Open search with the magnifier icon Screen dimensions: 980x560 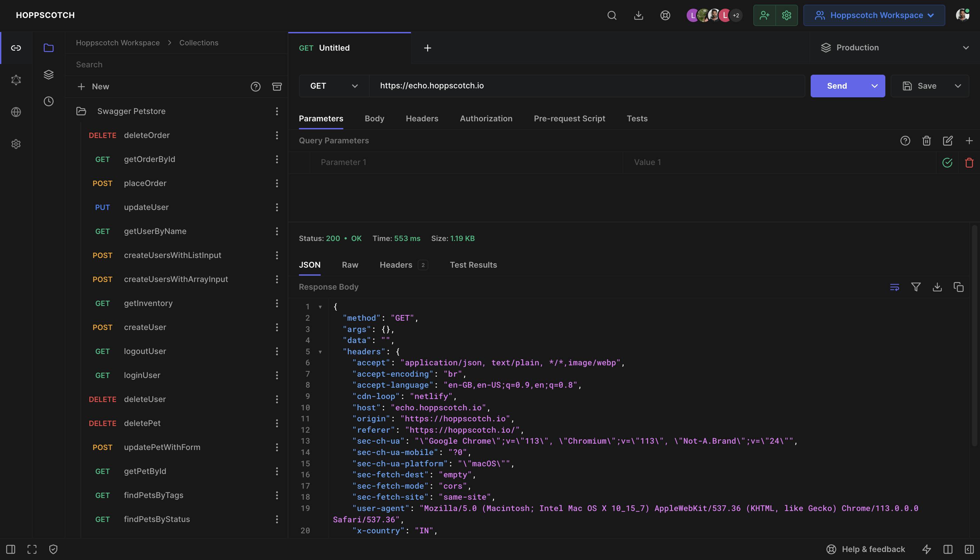(x=612, y=15)
